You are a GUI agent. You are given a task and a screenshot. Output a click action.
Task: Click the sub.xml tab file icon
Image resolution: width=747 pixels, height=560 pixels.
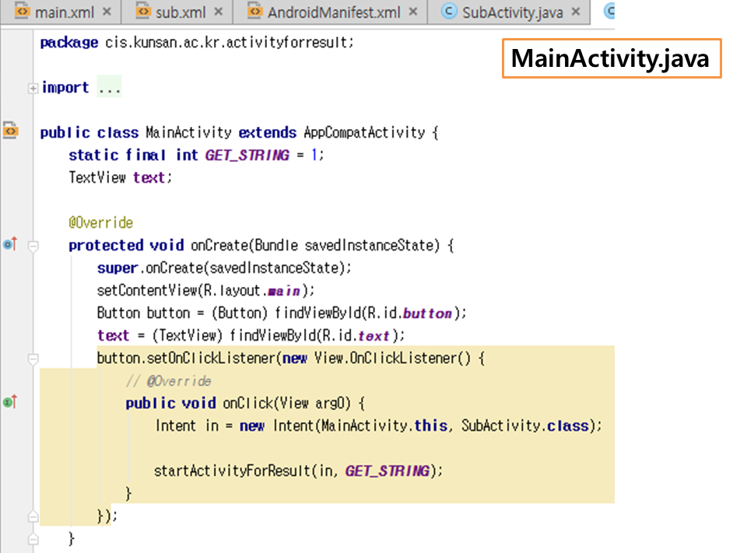tap(142, 12)
